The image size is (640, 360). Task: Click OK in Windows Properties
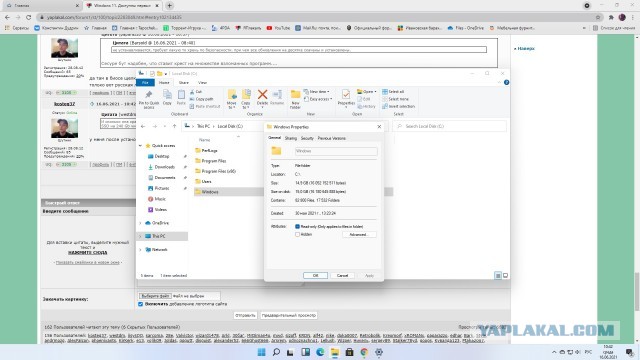pos(315,276)
